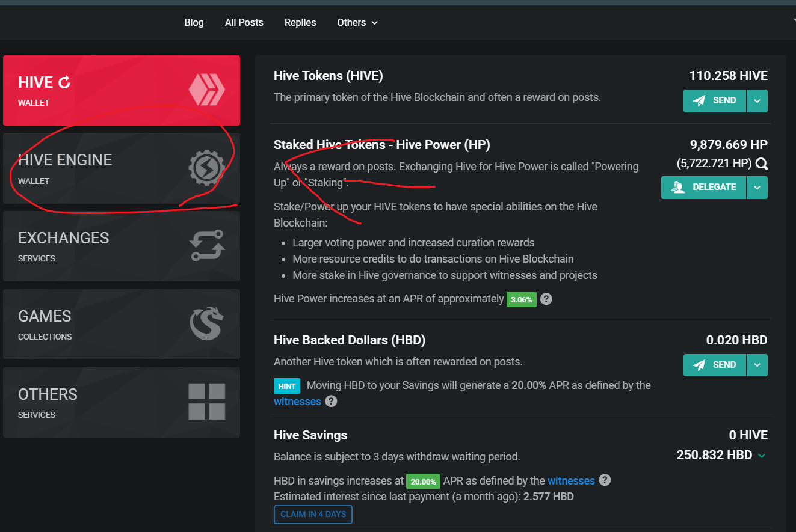796x532 pixels.
Task: Click the Games dragon icon
Action: (207, 323)
